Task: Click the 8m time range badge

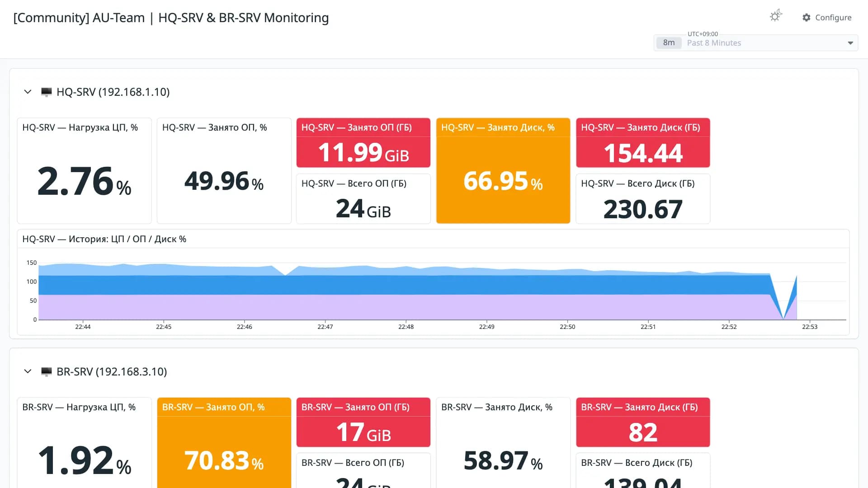Action: [x=669, y=43]
